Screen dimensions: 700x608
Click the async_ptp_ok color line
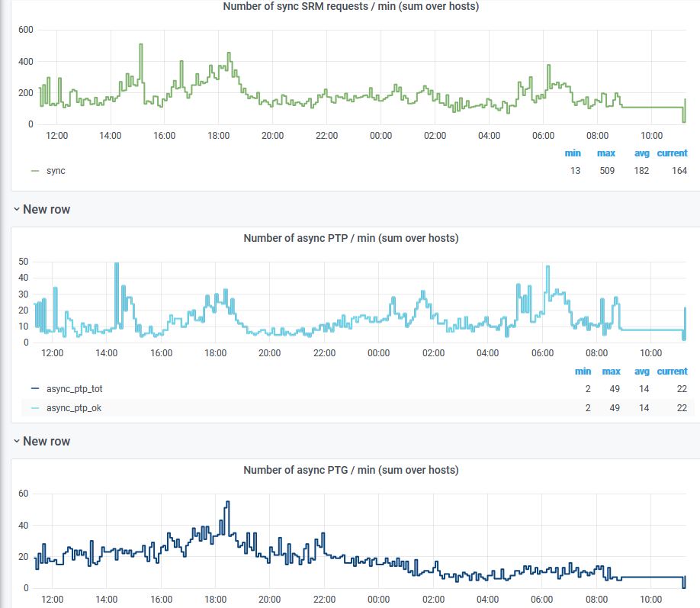(x=35, y=408)
